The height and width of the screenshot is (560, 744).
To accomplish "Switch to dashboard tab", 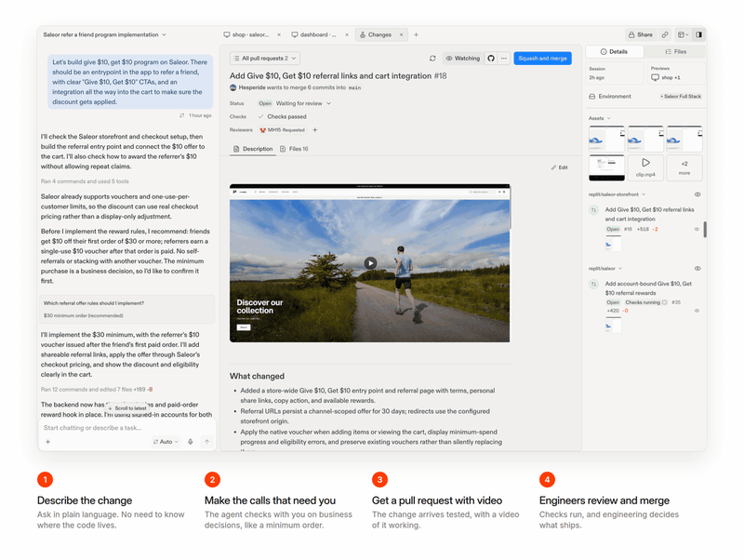I will click(314, 34).
